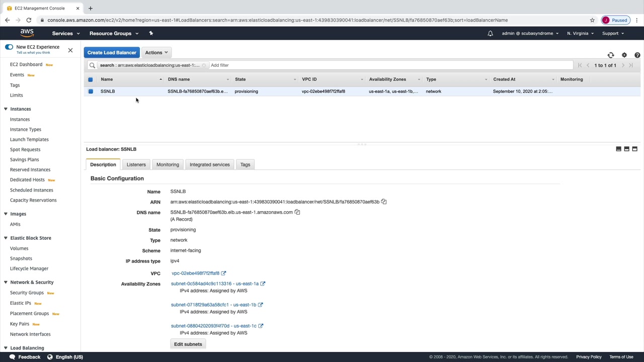This screenshot has width=644, height=362.
Task: Open the Actions dropdown
Action: (156, 52)
